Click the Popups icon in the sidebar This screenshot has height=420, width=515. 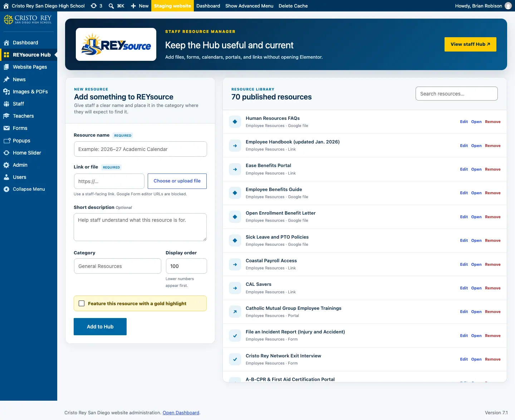pyautogui.click(x=6, y=141)
